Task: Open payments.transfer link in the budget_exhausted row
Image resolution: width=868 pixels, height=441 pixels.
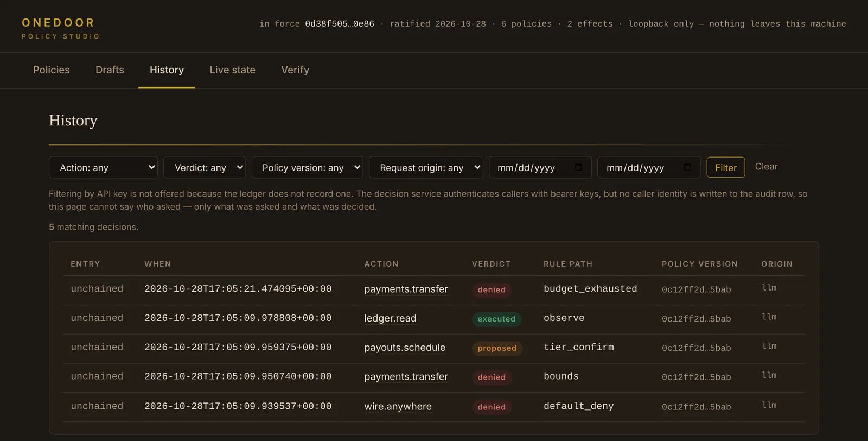Action: coord(406,289)
